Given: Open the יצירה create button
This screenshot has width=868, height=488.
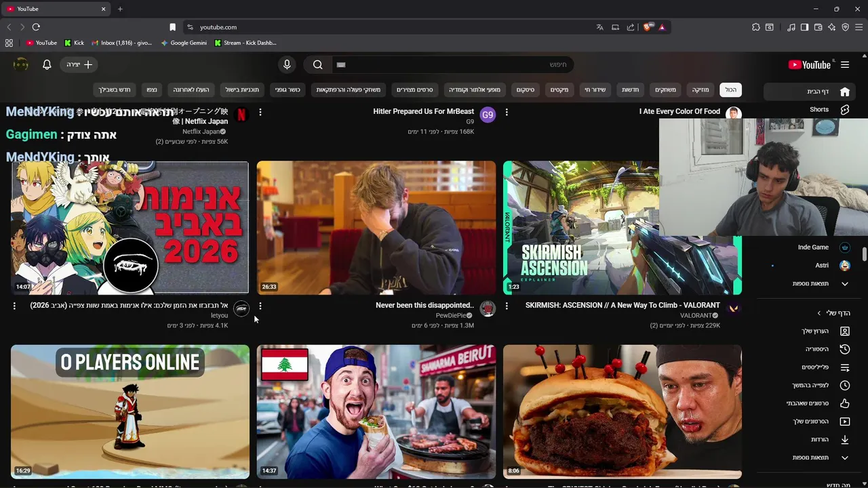Looking at the screenshot, I should point(80,64).
